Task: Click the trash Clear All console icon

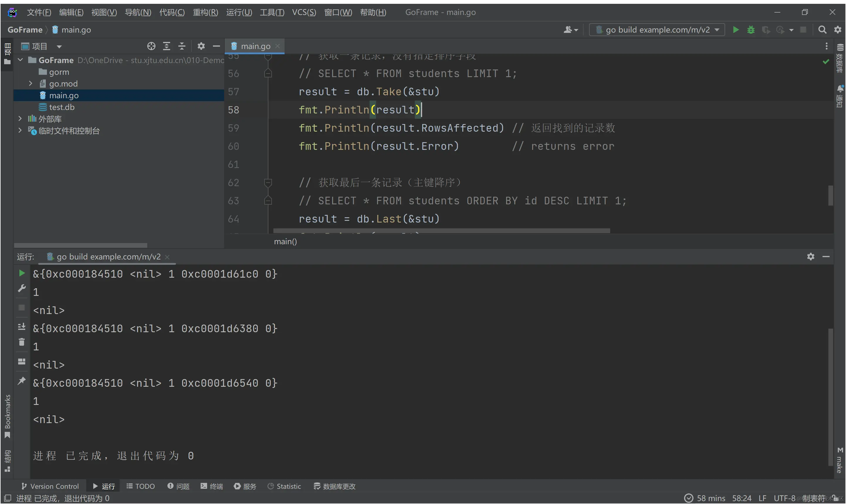Action: click(x=21, y=342)
